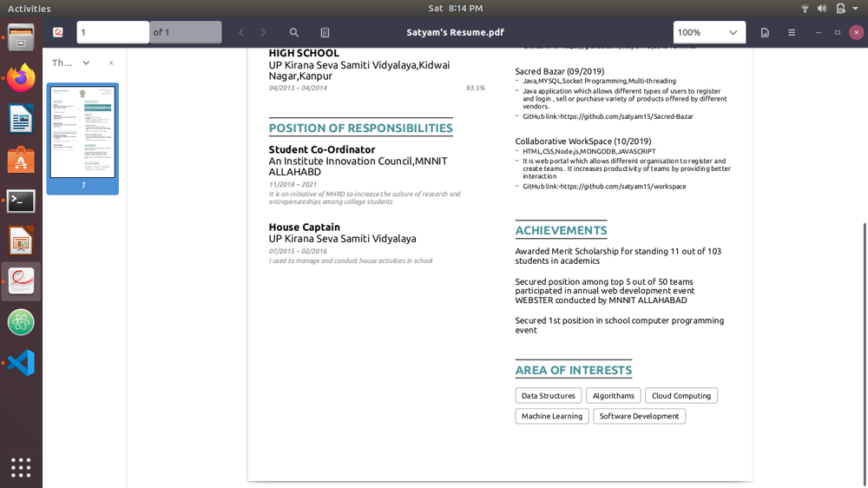
Task: Select the page 1 thumbnail
Action: tap(82, 138)
